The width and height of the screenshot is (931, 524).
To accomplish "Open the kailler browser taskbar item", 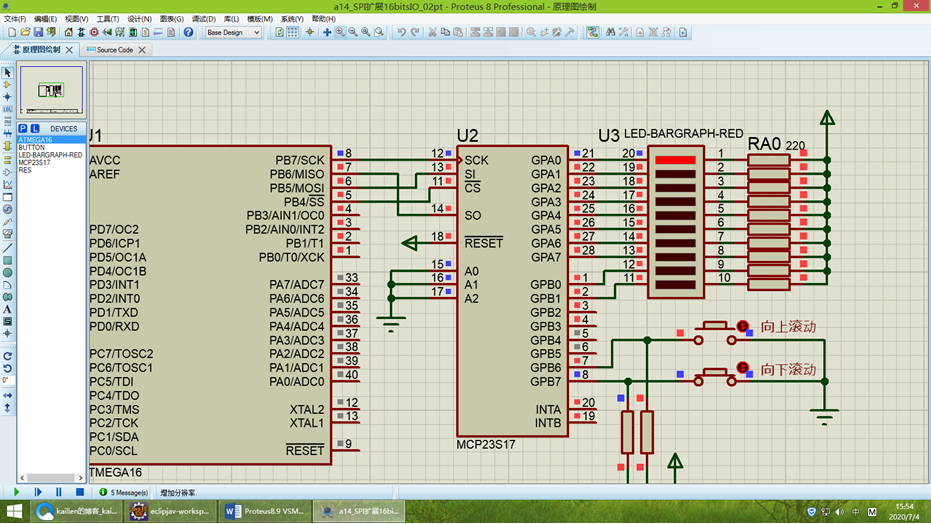I will (x=75, y=511).
